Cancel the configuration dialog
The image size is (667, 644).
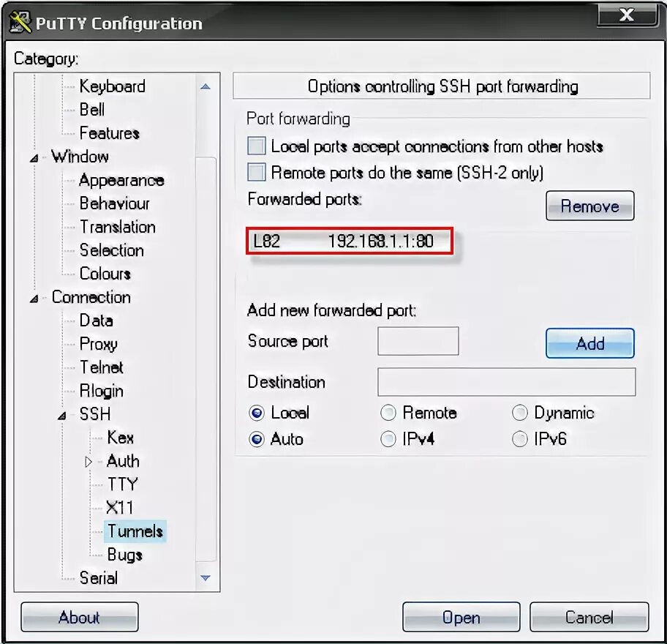coord(589,617)
